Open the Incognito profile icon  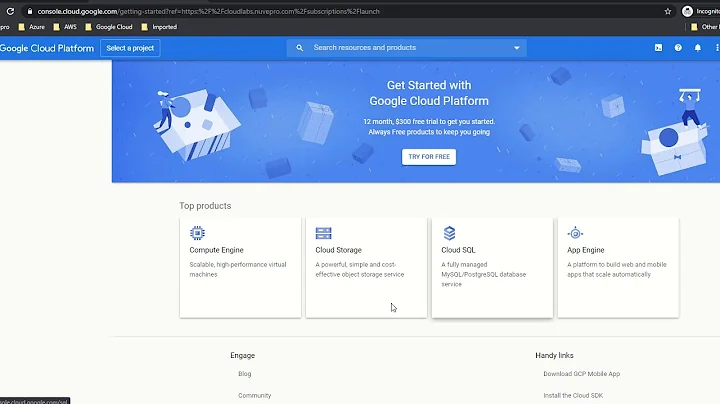687,11
